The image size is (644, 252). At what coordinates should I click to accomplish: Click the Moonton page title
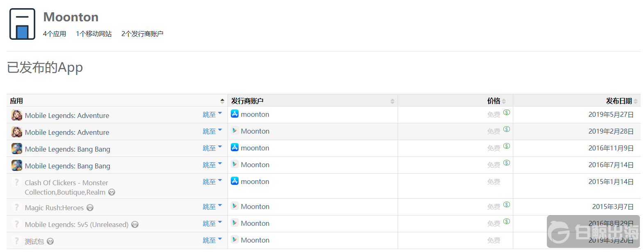(71, 17)
